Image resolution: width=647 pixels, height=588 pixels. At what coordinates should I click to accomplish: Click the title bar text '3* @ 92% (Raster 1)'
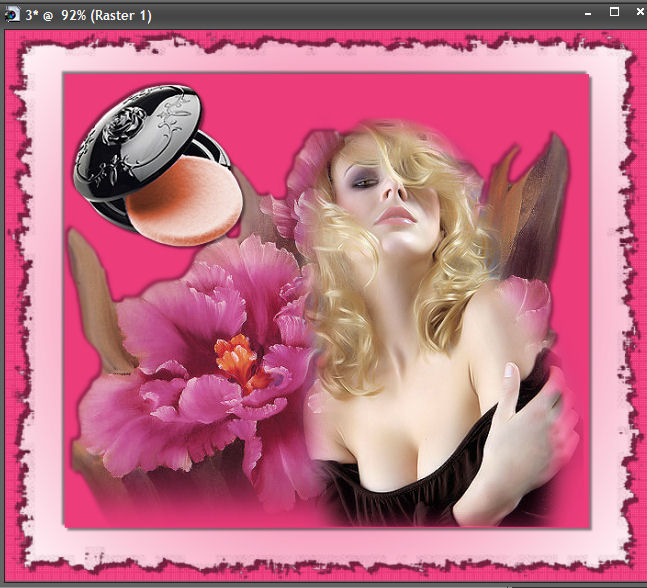pyautogui.click(x=88, y=16)
